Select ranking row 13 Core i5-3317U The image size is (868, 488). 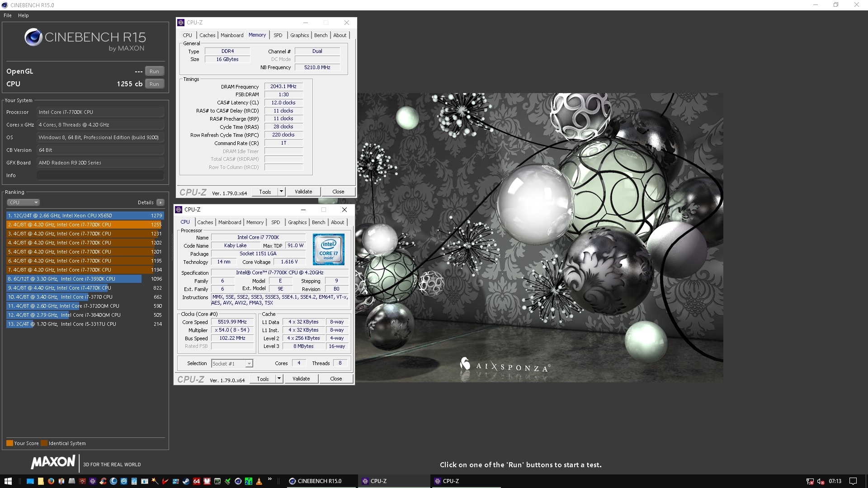(x=85, y=324)
